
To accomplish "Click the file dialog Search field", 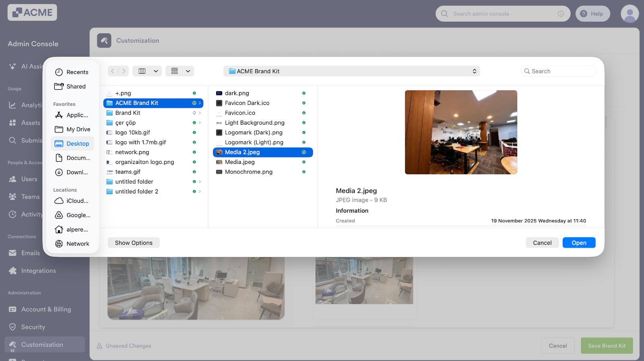I will click(x=558, y=71).
